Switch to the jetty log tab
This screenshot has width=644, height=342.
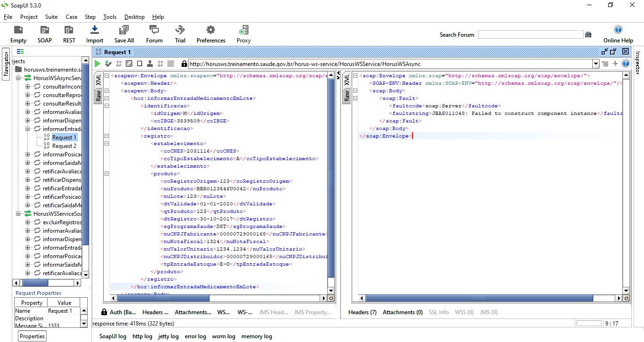click(x=168, y=336)
